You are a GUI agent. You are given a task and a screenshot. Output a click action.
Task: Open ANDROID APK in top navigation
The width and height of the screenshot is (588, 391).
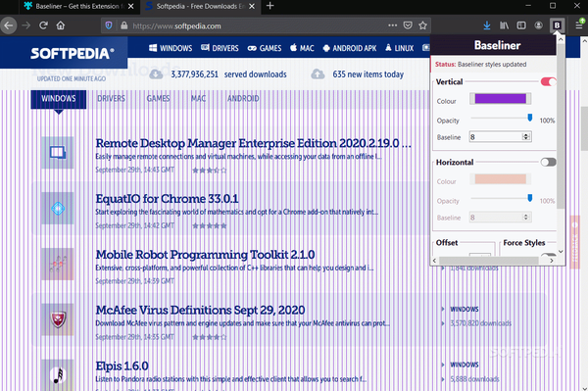click(350, 48)
